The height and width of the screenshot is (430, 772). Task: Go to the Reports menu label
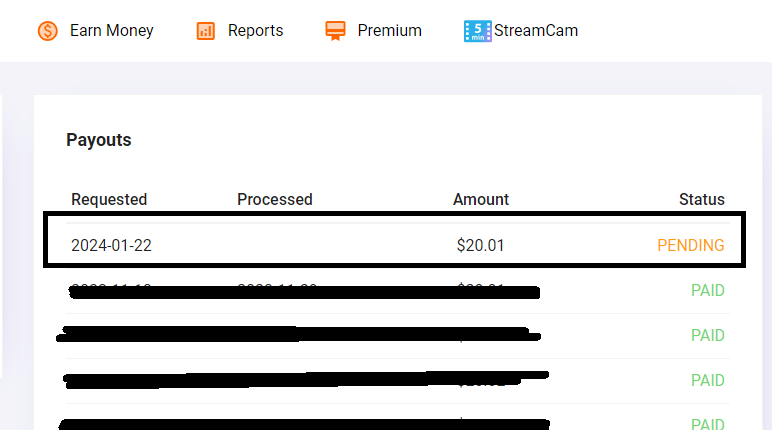click(255, 31)
